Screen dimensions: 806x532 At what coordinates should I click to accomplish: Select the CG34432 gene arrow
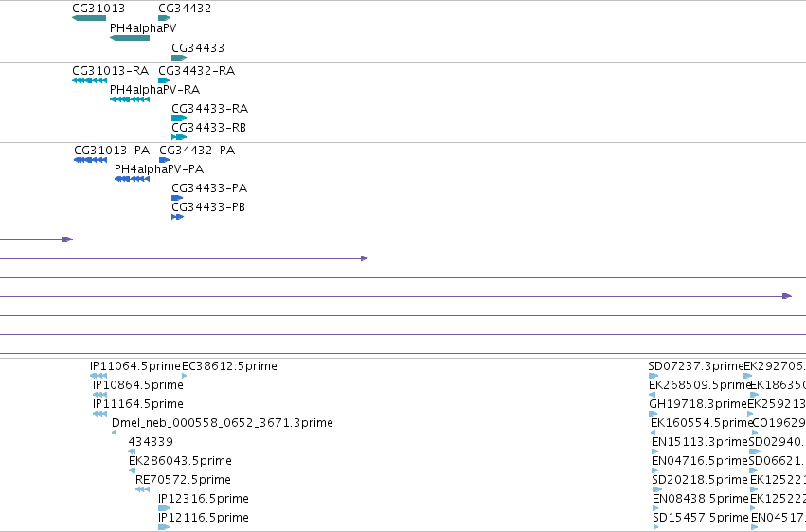(x=165, y=18)
